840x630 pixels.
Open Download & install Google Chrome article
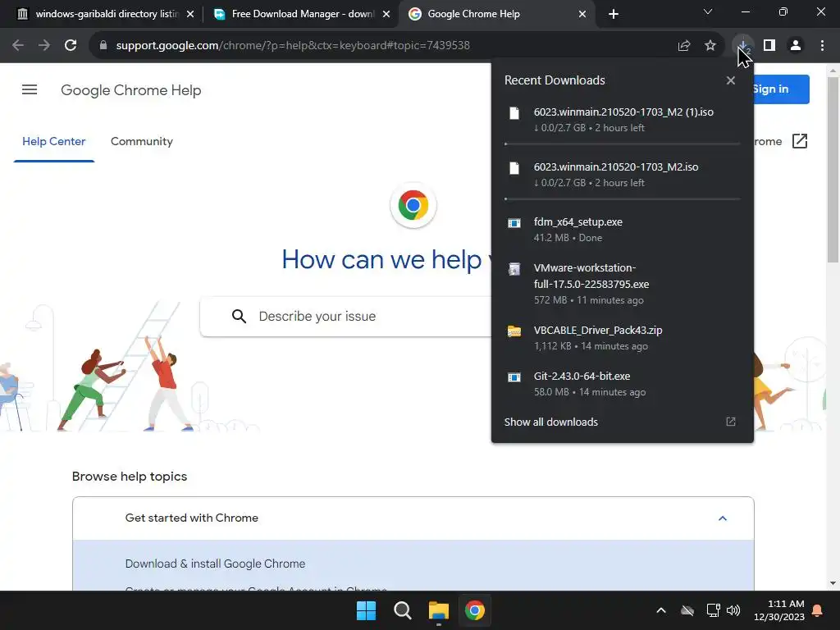pos(216,564)
